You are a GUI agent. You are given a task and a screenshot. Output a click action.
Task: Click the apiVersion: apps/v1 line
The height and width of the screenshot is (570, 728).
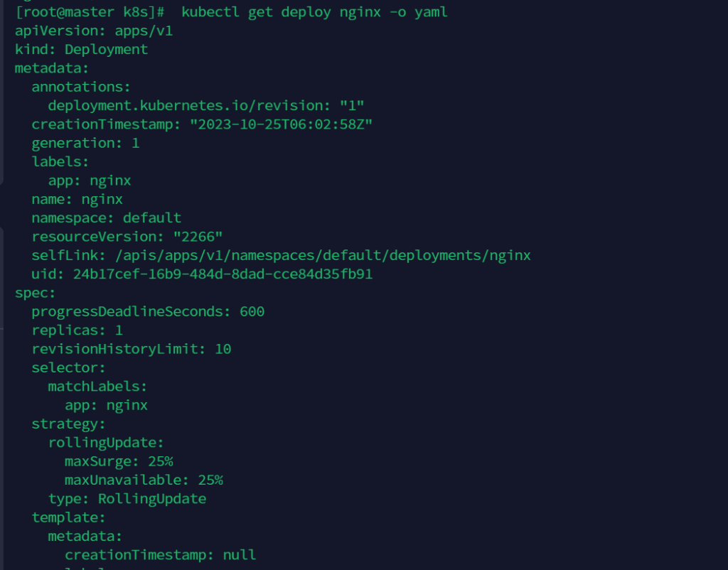tap(94, 31)
